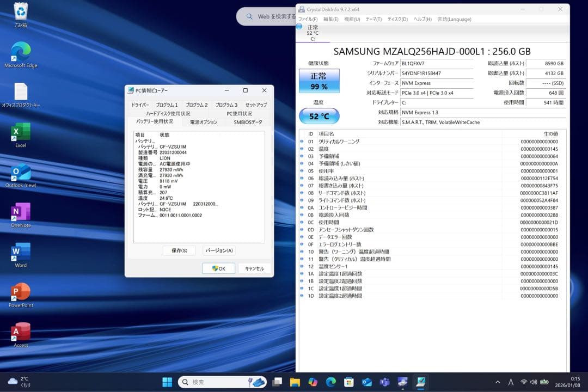Switch to the ハードディスク使用状況 tab
Viewport: 588px width, 392px height.
pos(169,113)
